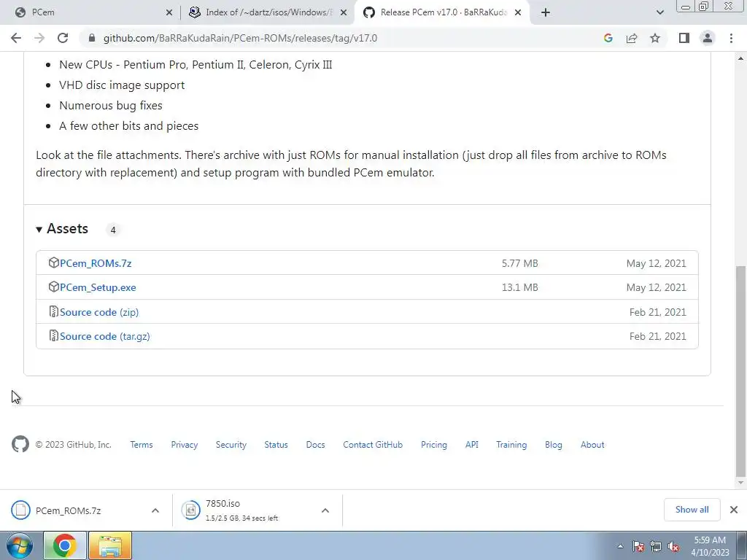The height and width of the screenshot is (560, 747).
Task: Click the muted volume tray icon
Action: 673,546
